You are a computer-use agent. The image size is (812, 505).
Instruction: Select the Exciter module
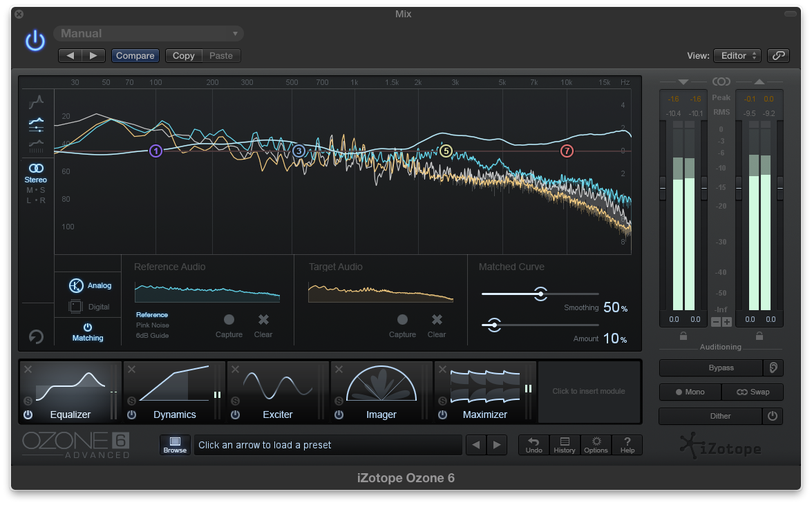[x=278, y=392]
